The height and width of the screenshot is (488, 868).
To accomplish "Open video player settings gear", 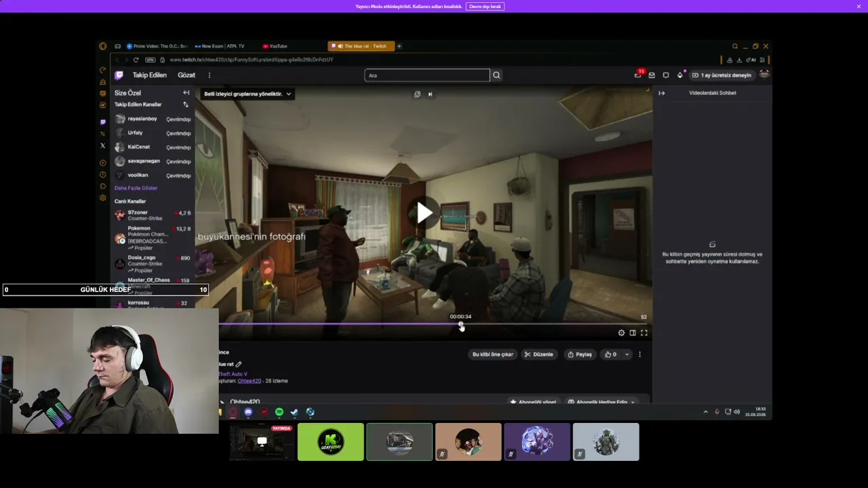I will click(x=621, y=333).
